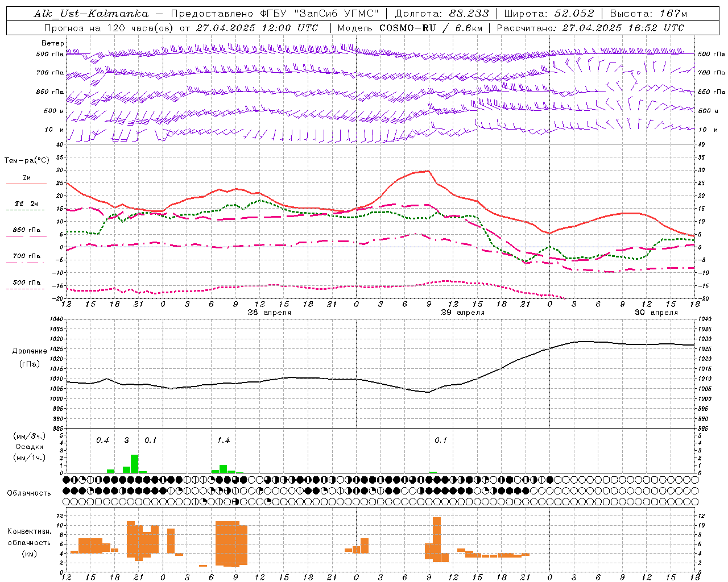Viewport: 728px width, 582px height.
Task: Click the 'Модель COSMO-RU / 6.6км' text
Action: 409,28
